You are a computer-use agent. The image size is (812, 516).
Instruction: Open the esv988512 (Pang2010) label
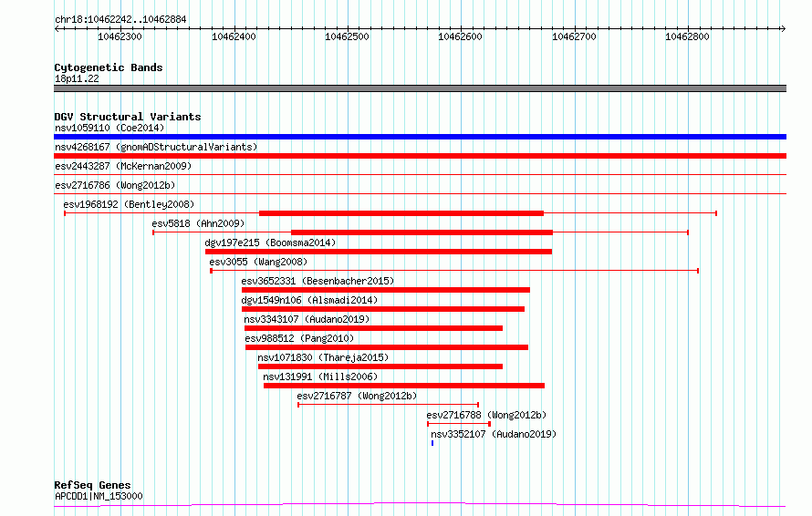[x=299, y=338]
